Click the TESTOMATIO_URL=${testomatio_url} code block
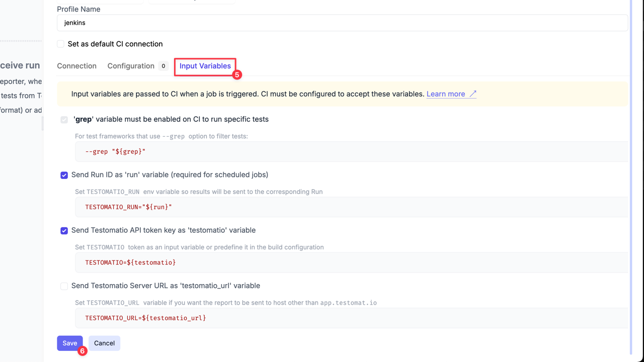The image size is (644, 362). [x=145, y=318]
